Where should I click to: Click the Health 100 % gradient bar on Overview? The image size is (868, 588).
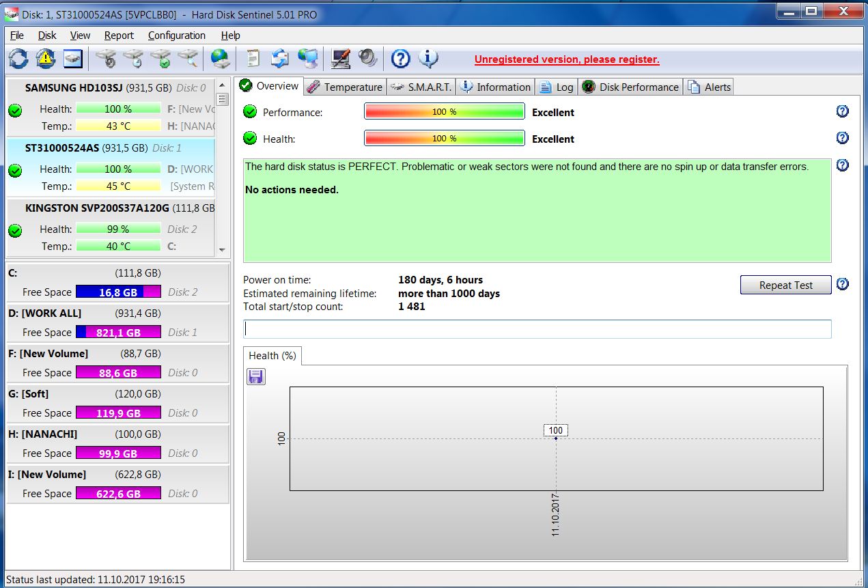445,138
